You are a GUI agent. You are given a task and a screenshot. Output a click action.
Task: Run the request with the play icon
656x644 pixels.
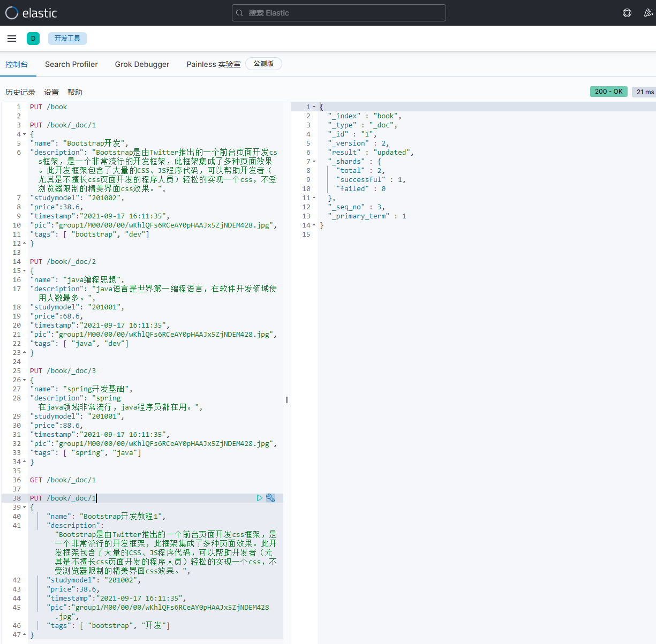click(x=260, y=498)
